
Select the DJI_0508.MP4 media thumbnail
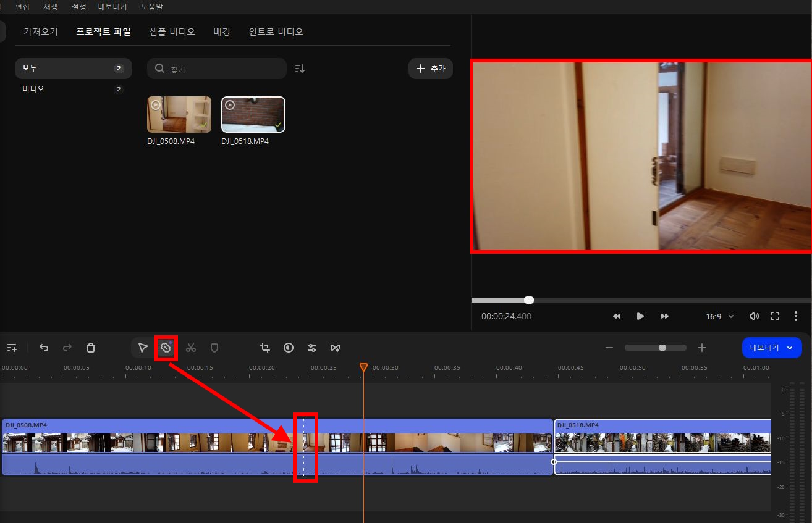tap(179, 114)
